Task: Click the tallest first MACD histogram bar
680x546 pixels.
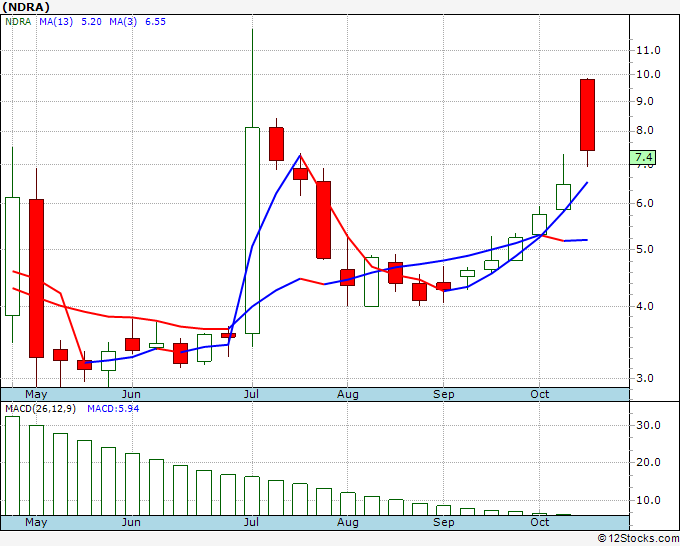Action: [x=13, y=466]
